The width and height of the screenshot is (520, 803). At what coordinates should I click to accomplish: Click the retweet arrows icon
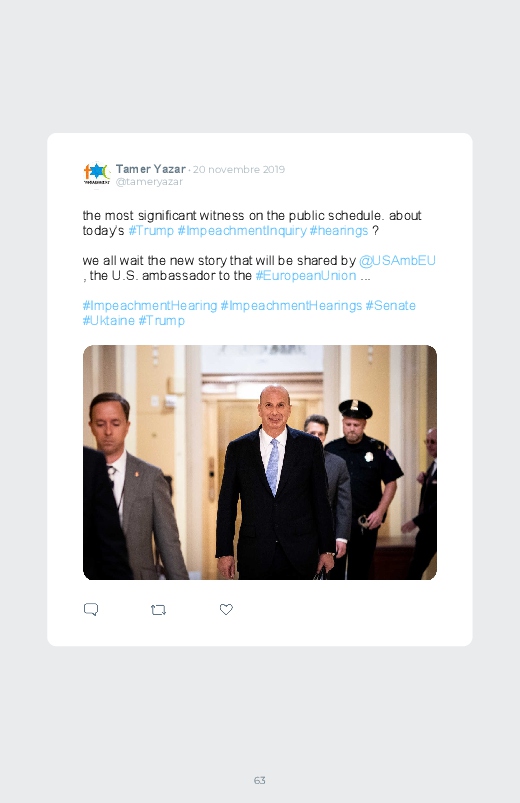[x=158, y=609]
